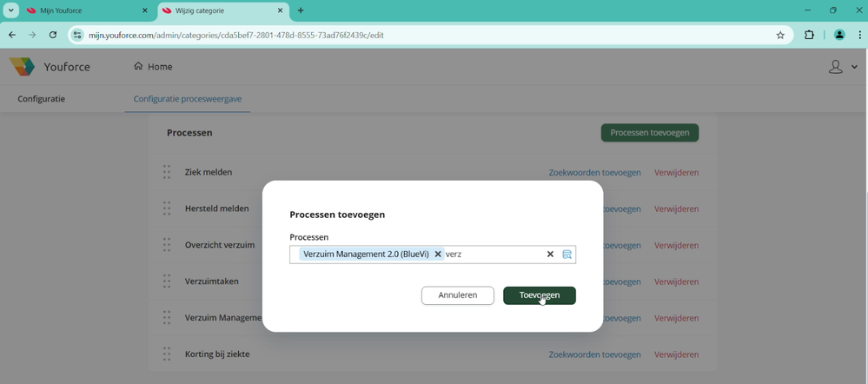
Task: Bookmark this page with the star icon
Action: 780,35
